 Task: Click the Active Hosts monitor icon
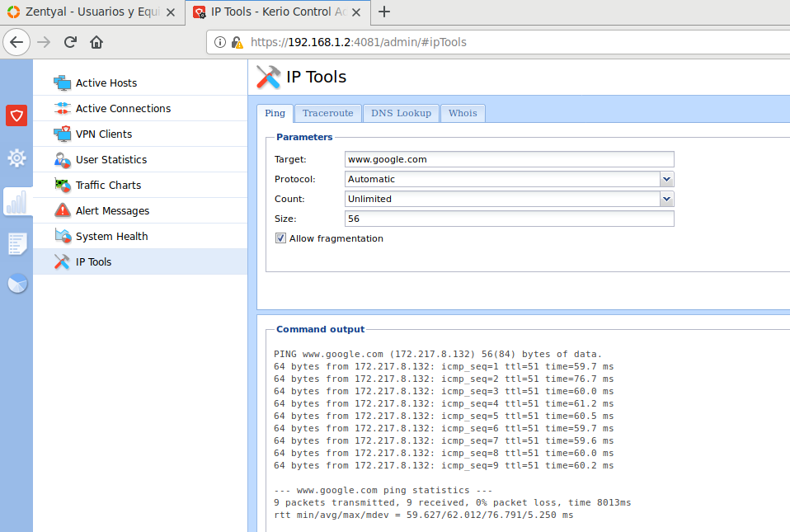(x=63, y=82)
